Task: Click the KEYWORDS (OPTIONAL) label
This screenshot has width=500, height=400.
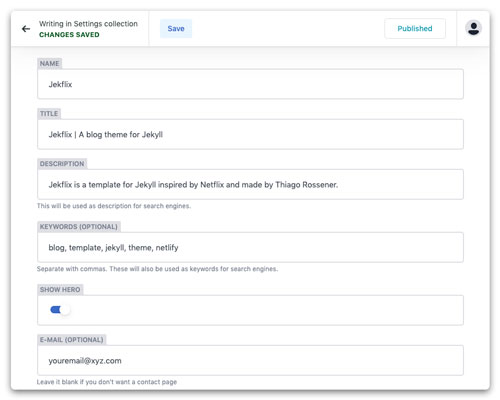Action: click(79, 227)
